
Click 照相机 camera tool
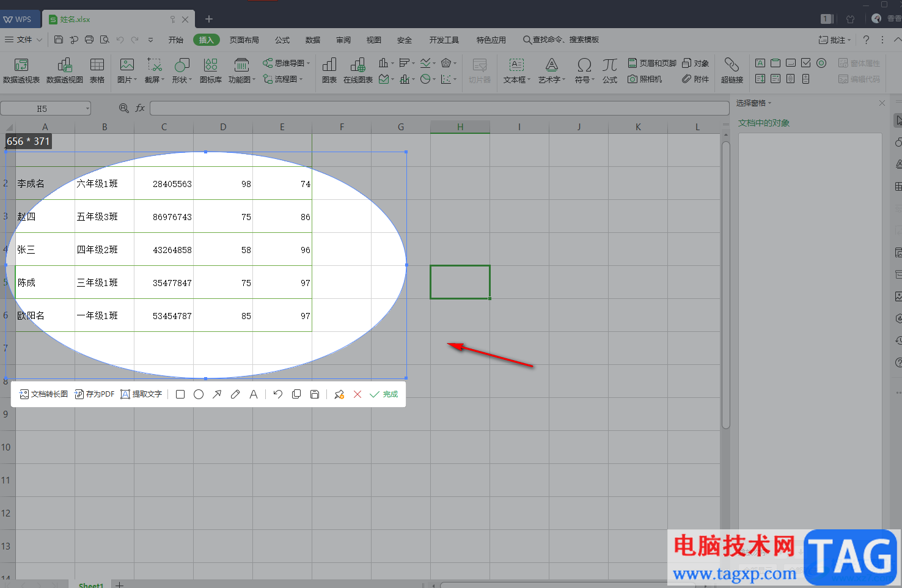point(645,79)
